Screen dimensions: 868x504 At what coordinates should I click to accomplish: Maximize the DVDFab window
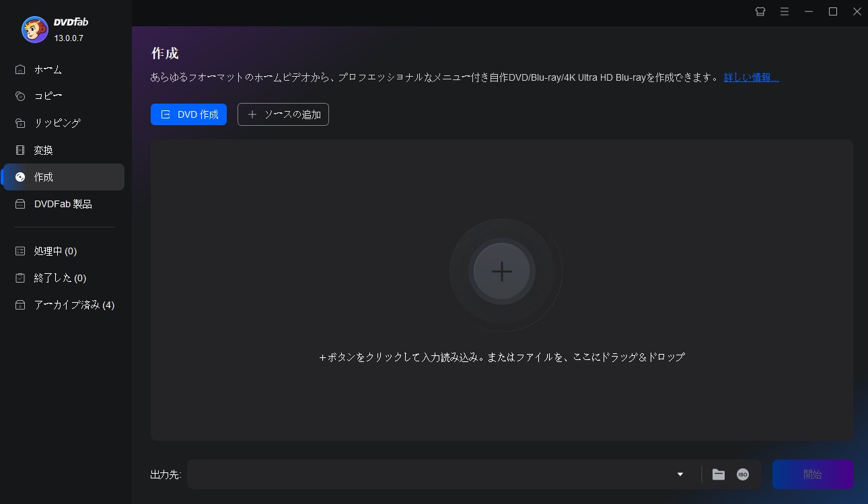pyautogui.click(x=833, y=11)
